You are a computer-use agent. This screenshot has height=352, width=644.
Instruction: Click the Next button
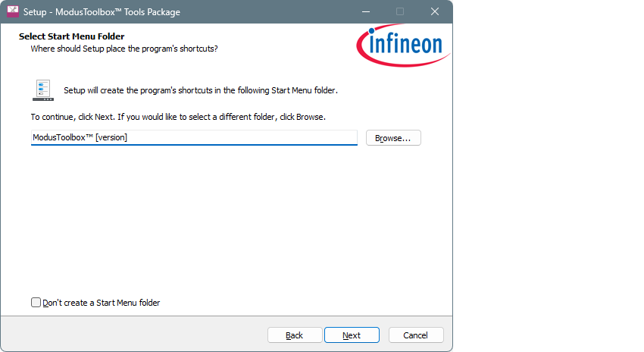point(352,335)
